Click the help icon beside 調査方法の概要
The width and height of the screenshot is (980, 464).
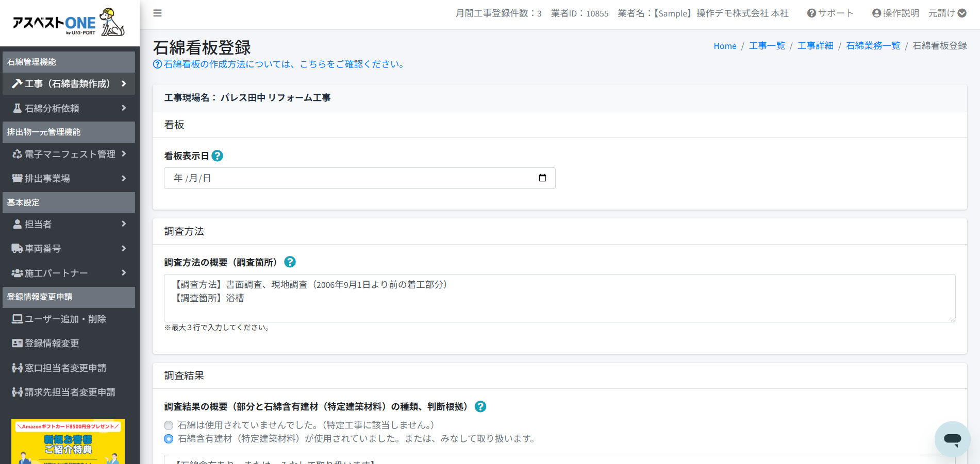coord(290,262)
